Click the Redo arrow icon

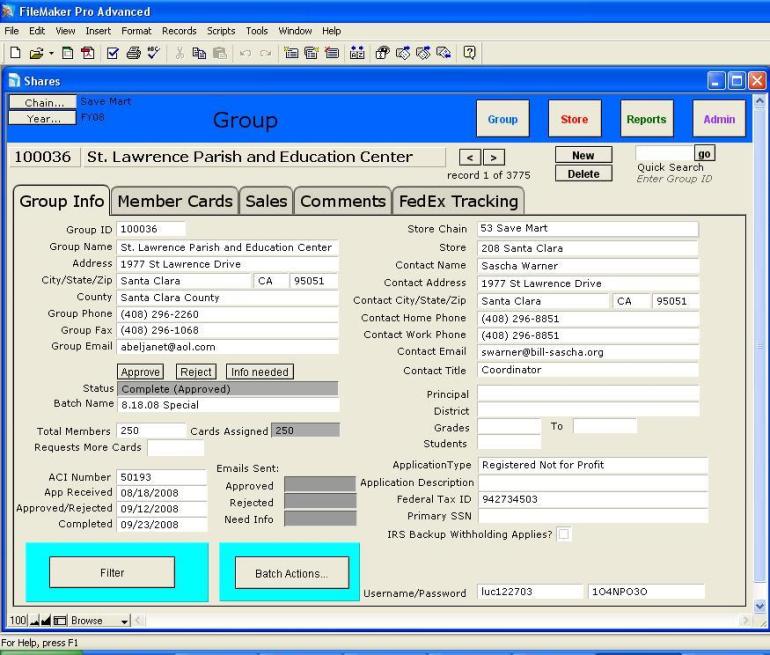(266, 53)
